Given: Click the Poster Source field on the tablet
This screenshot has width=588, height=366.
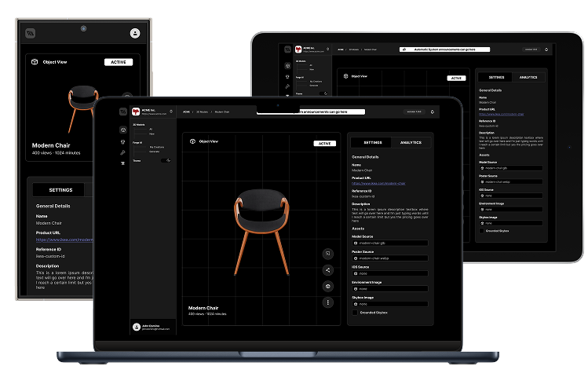Looking at the screenshot, I should 511,182.
